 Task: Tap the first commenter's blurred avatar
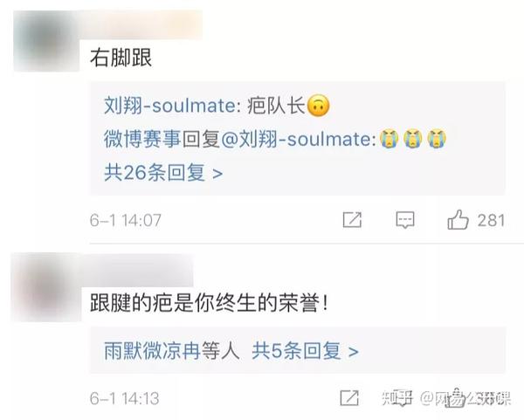(47, 41)
